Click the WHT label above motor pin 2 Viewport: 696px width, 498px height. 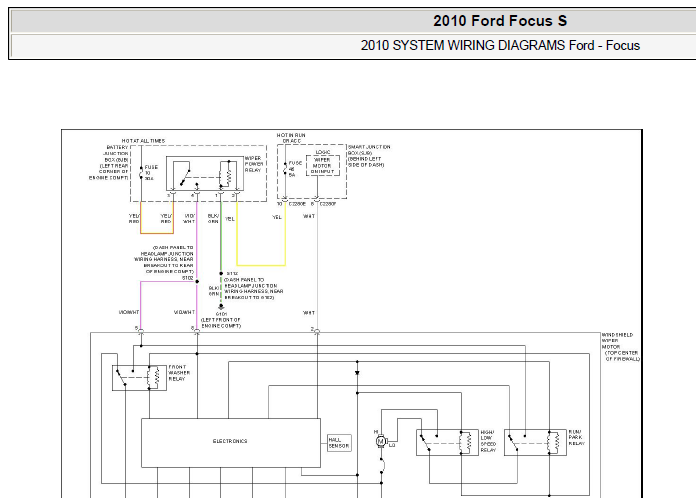point(309,313)
